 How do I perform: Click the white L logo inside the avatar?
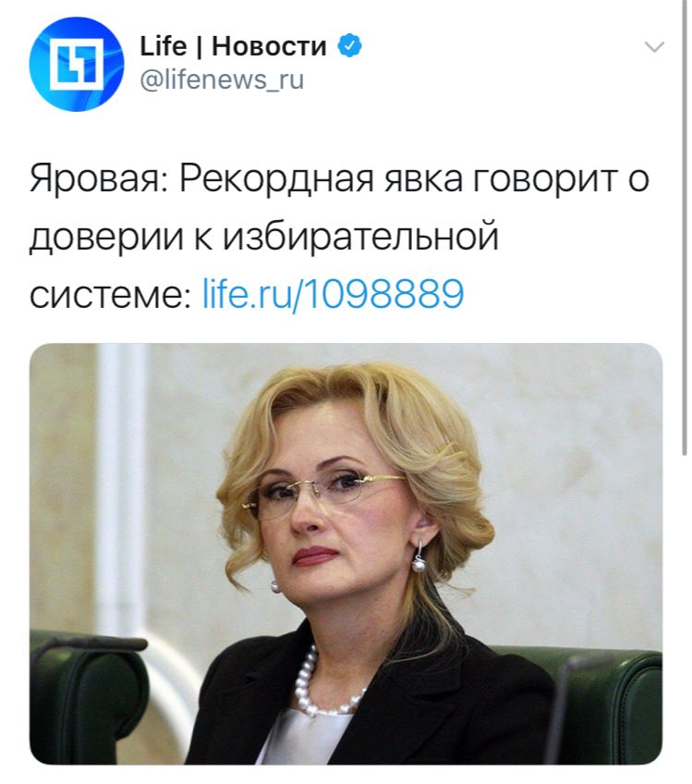(77, 64)
